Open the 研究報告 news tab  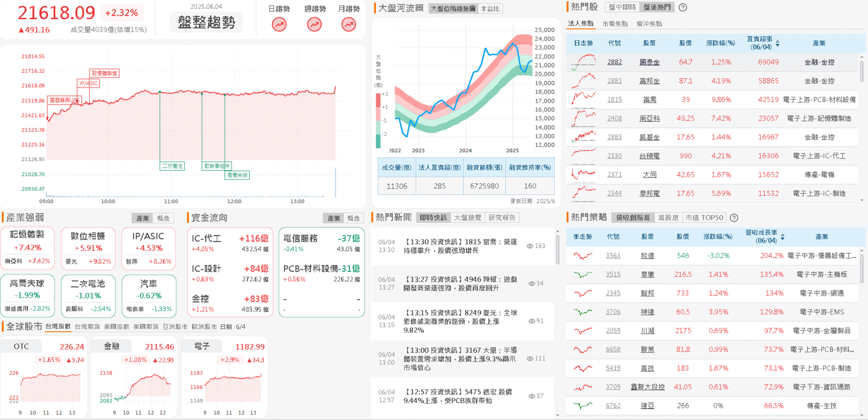click(502, 218)
